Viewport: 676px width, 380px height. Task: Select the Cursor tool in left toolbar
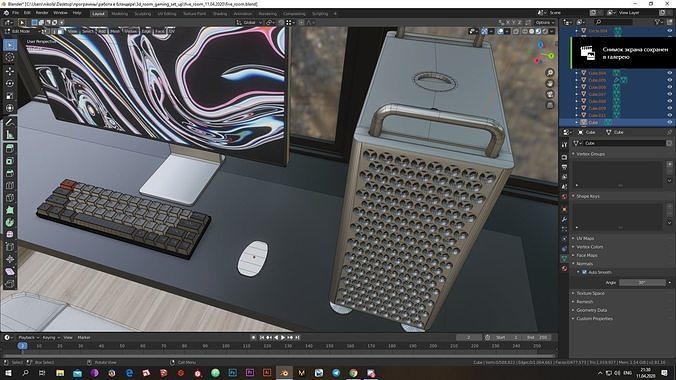click(x=10, y=57)
